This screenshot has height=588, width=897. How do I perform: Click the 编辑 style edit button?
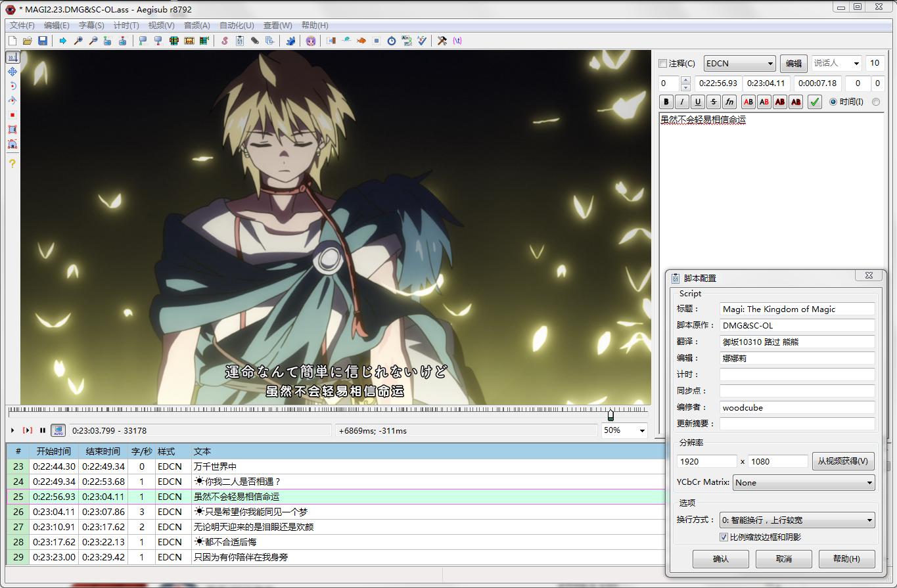click(794, 64)
